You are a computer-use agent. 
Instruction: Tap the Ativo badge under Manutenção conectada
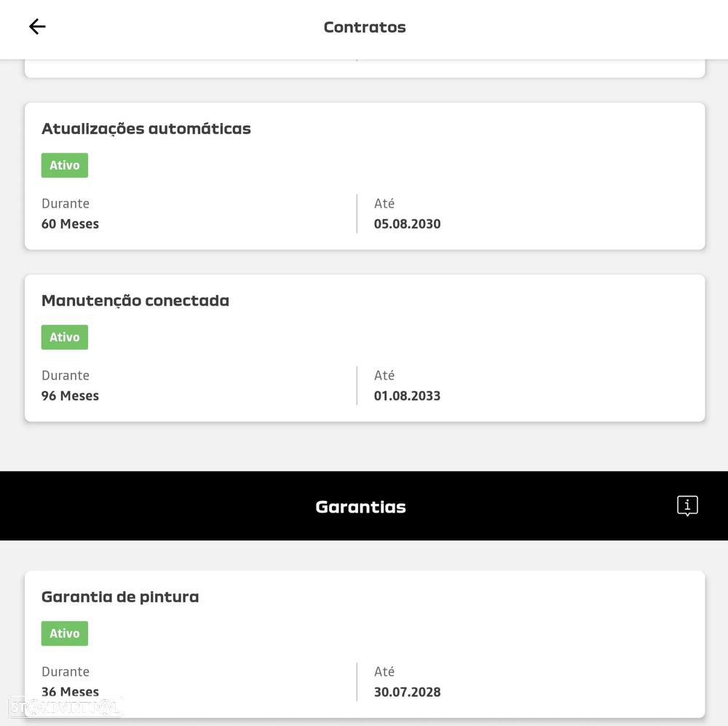coord(65,337)
